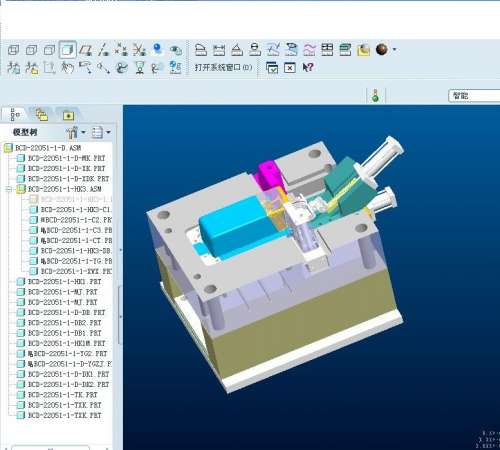Toggle datum plane display
Screen dimensions: 500x450
point(86,50)
